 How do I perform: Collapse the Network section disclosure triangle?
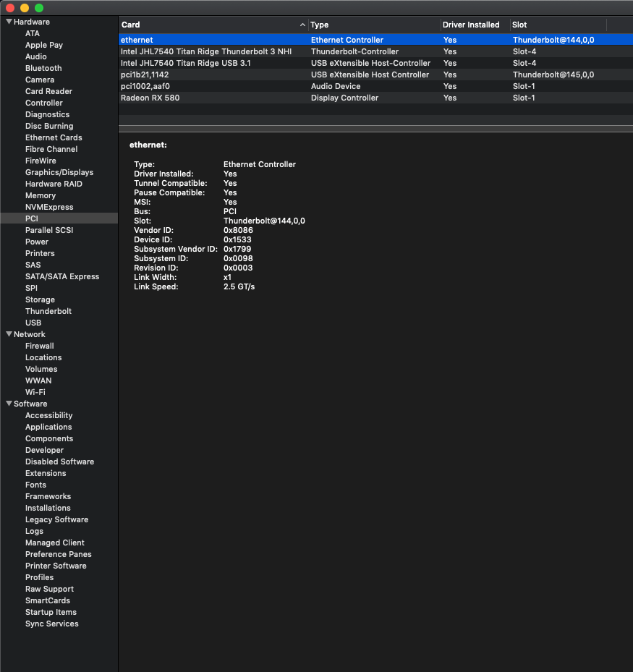[x=9, y=334]
